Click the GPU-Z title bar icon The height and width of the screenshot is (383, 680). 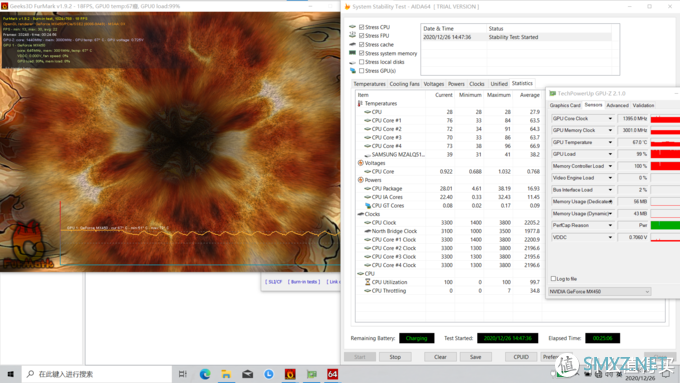(x=552, y=93)
